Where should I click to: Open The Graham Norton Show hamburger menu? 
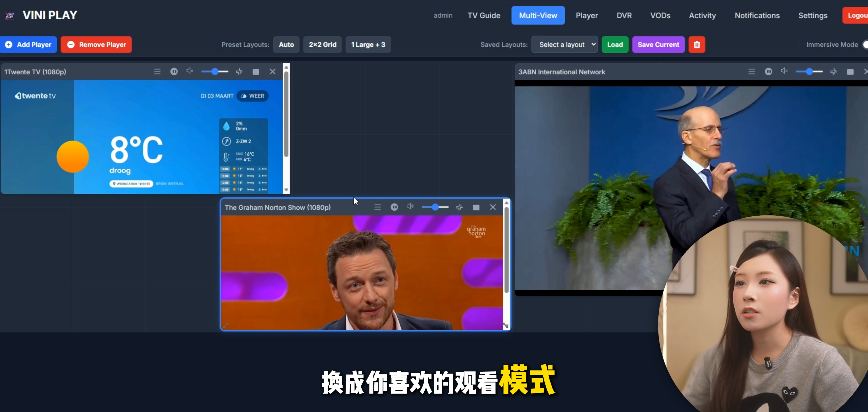coord(377,207)
